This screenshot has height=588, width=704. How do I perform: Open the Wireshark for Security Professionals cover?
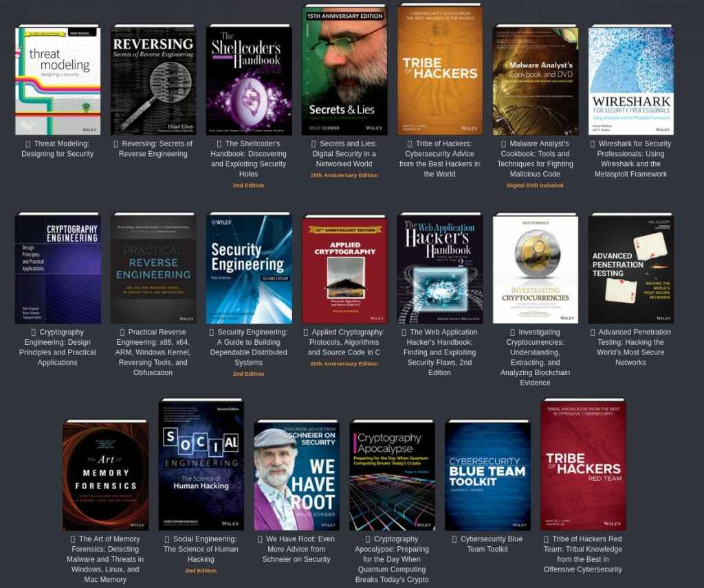tap(631, 80)
